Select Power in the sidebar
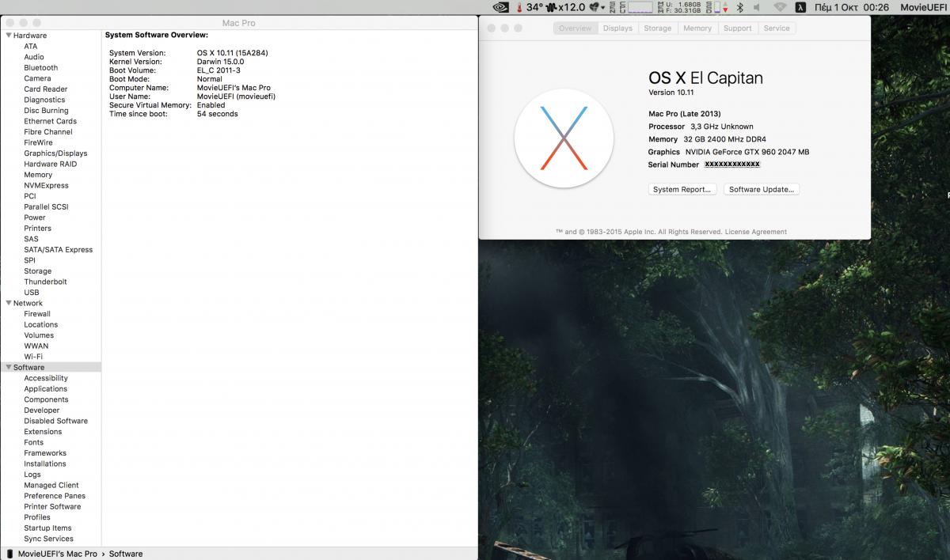 [35, 218]
